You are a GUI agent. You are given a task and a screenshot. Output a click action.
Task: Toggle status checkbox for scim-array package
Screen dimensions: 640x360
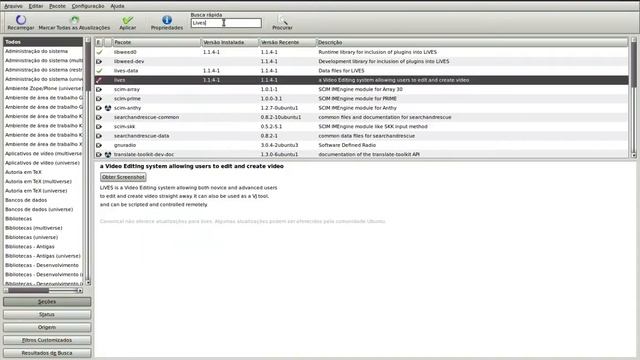coord(99,89)
